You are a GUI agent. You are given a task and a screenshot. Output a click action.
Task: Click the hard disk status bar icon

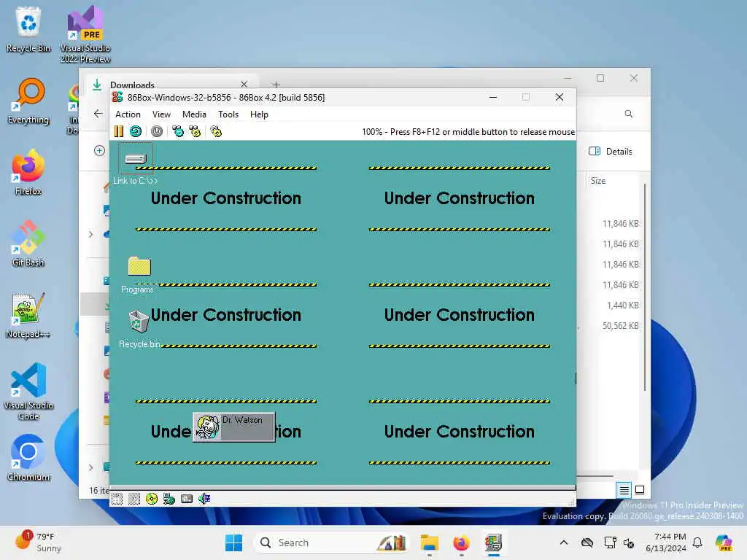[187, 499]
